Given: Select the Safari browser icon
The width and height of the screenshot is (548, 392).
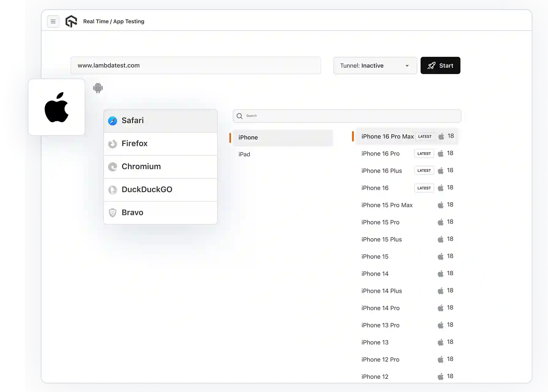Looking at the screenshot, I should click(112, 121).
